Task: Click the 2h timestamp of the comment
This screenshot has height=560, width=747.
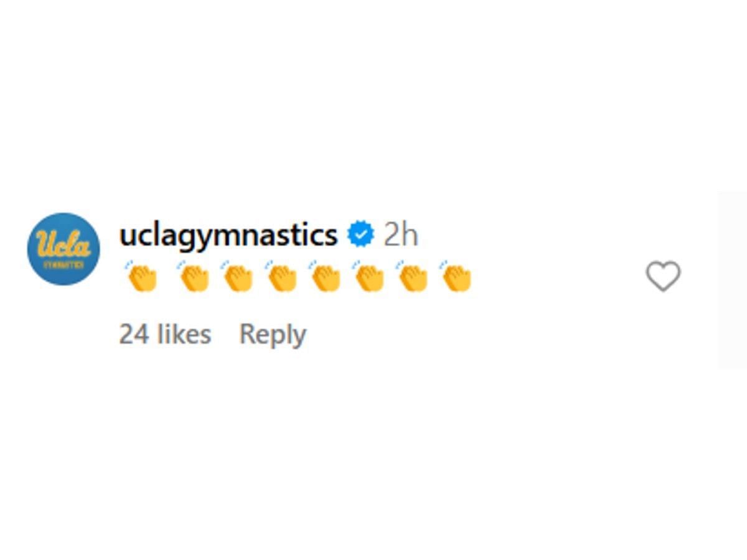Action: pyautogui.click(x=400, y=235)
